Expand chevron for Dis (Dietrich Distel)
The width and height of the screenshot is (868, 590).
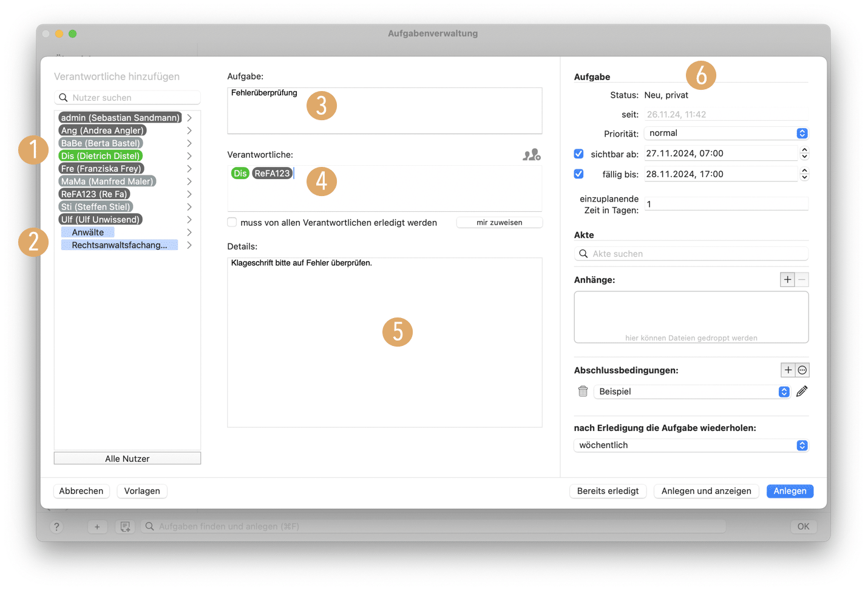coord(189,156)
